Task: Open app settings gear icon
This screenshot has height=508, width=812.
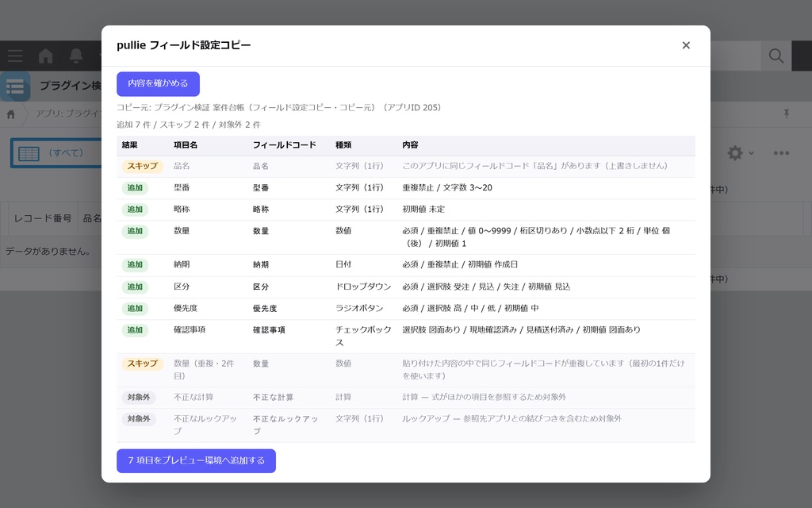Action: 735,153
